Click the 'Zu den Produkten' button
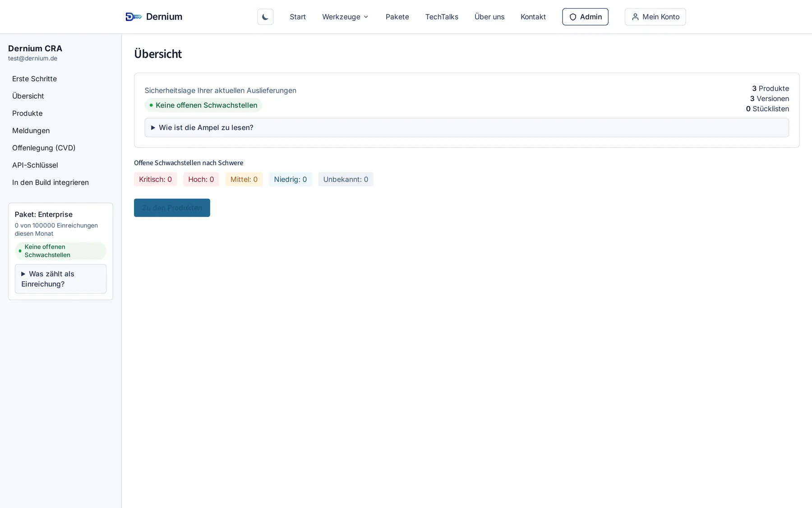 coord(172,208)
